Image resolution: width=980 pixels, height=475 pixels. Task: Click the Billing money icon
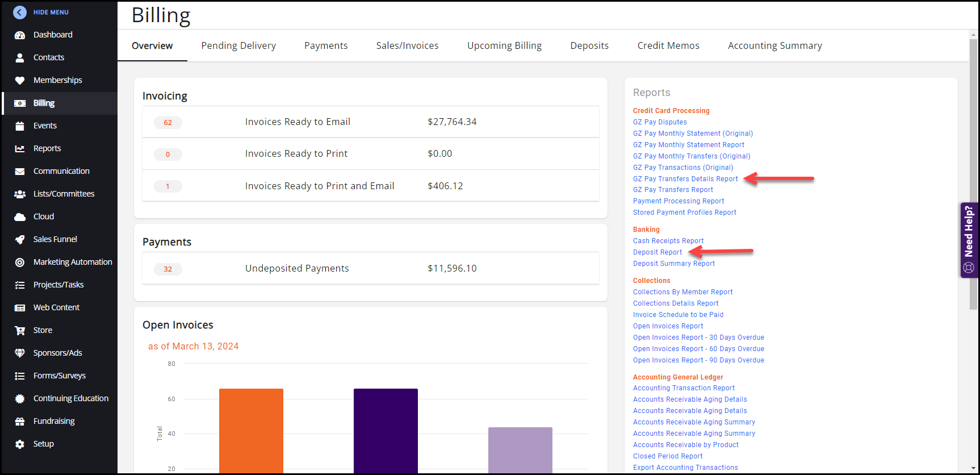20,103
